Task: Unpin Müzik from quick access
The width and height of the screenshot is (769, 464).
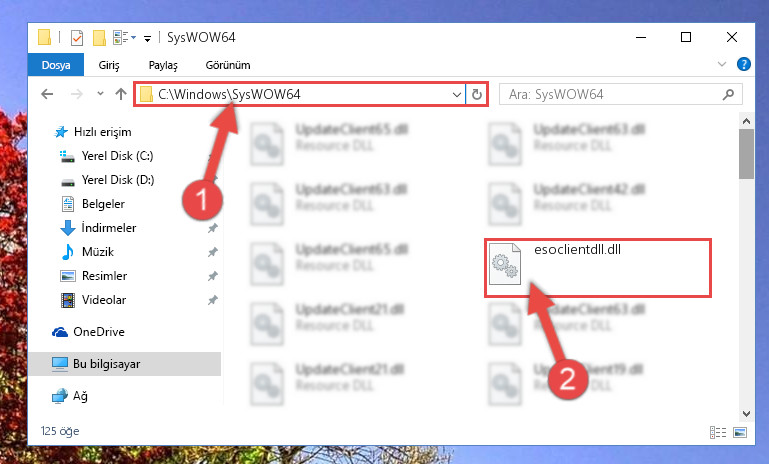Action: 212,252
